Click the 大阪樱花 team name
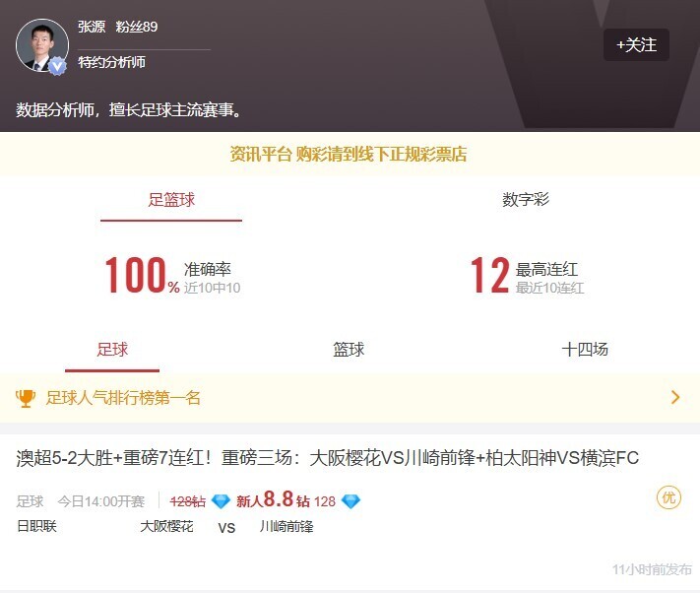 (166, 526)
